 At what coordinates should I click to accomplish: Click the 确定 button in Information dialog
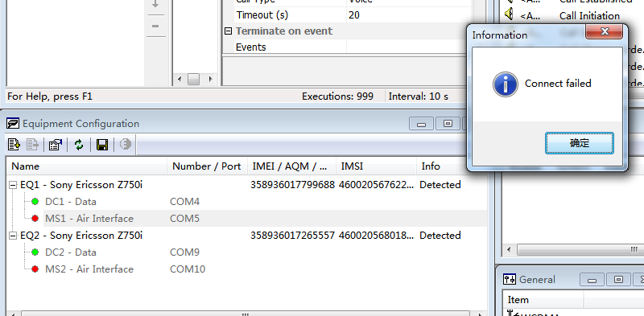coord(579,143)
